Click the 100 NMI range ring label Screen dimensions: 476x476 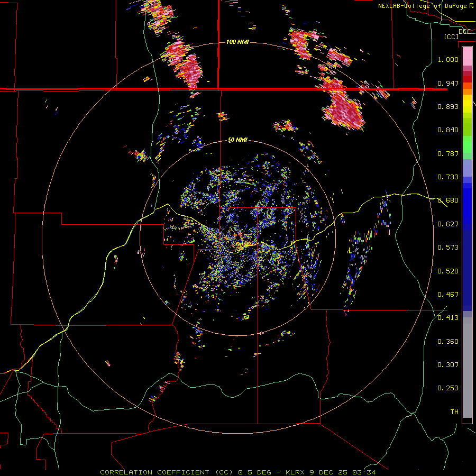coord(237,42)
